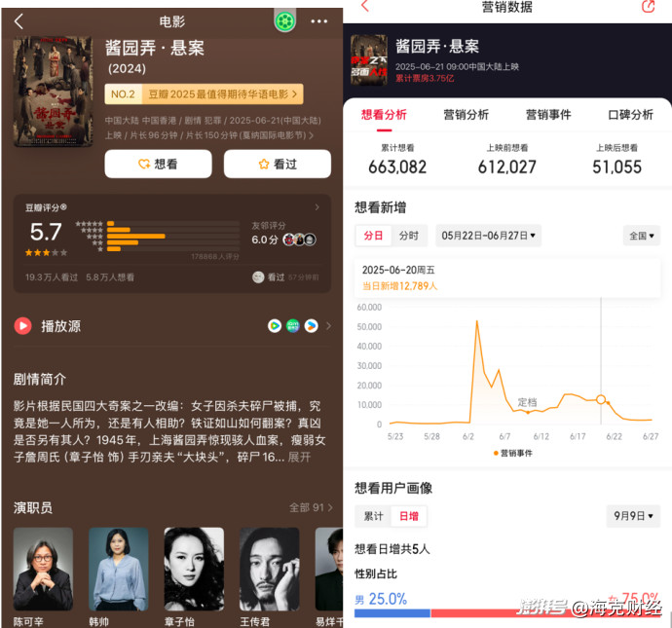Select the 分日 toggle option
This screenshot has width=672, height=628.
coord(373,236)
